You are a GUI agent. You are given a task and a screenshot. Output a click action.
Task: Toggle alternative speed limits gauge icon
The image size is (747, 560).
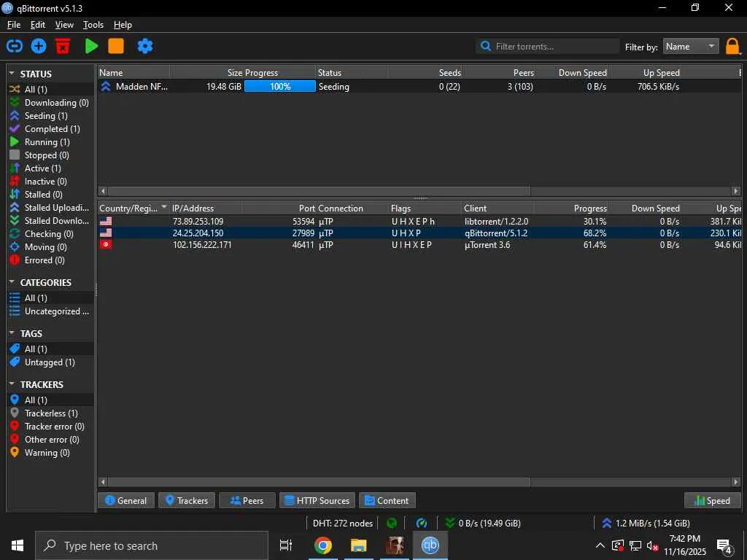[x=422, y=524]
